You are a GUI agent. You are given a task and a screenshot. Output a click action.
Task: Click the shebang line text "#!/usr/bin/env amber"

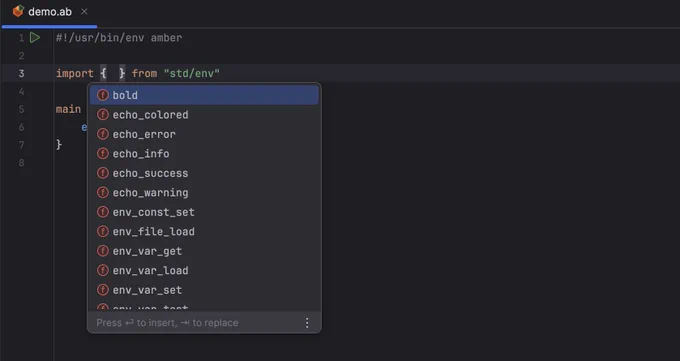pyautogui.click(x=119, y=38)
